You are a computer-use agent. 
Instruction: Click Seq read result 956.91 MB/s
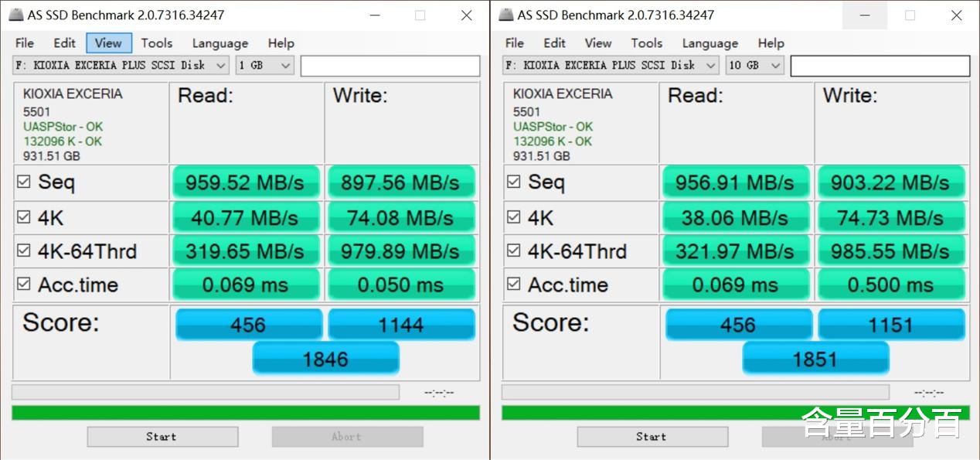click(736, 182)
